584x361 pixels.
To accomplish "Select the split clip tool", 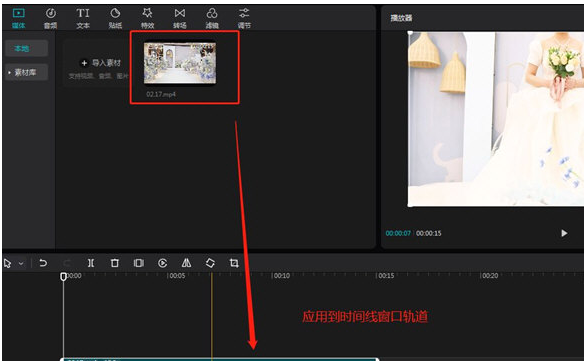I will tap(91, 263).
